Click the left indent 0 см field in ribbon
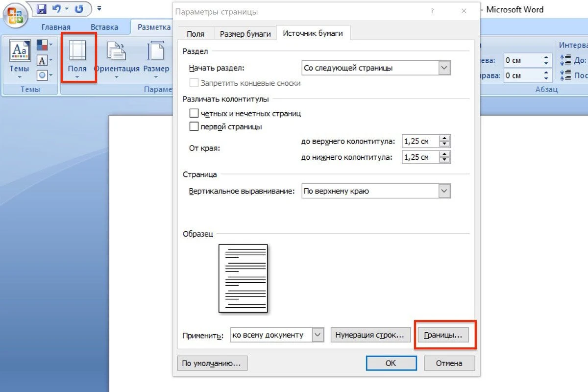This screenshot has height=392, width=588. click(522, 60)
